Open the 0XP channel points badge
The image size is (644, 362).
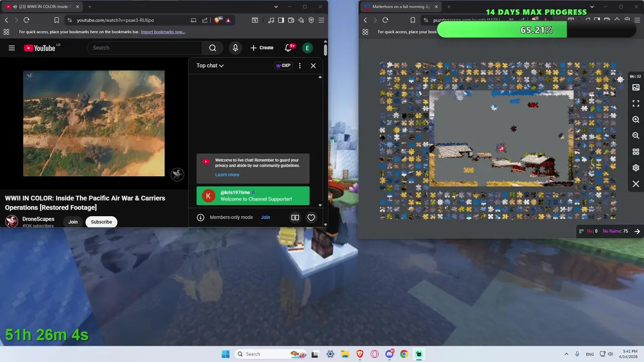[283, 65]
